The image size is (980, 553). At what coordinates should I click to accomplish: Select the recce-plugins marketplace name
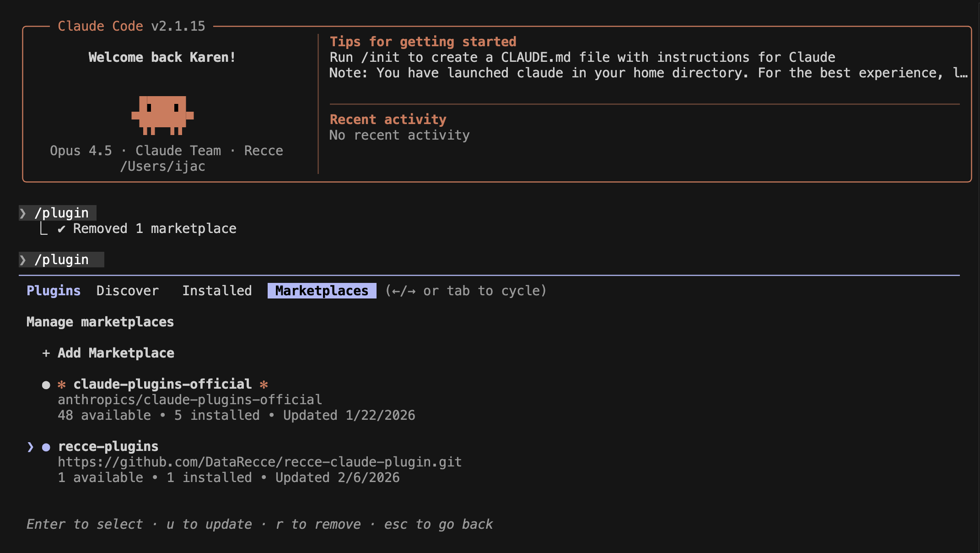108,446
